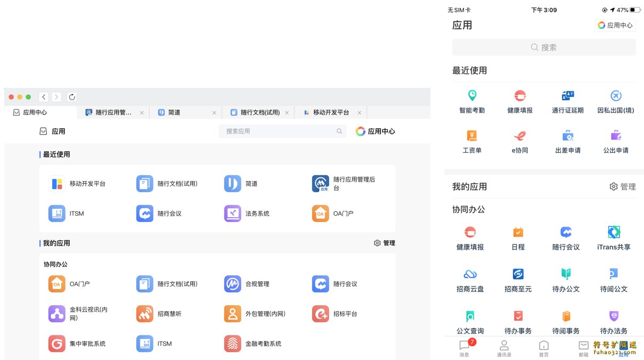Open 消息 tab with notification badge
This screenshot has height=360, width=644.
[x=464, y=347]
